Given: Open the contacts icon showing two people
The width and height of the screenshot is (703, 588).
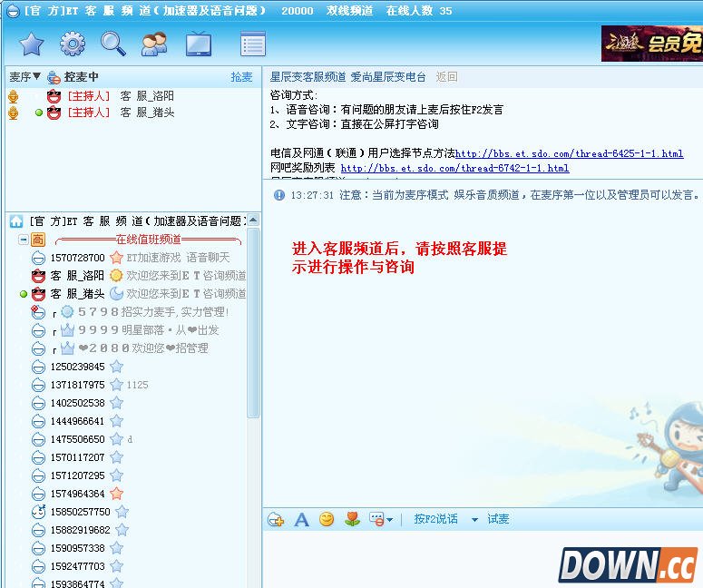Looking at the screenshot, I should pyautogui.click(x=154, y=44).
